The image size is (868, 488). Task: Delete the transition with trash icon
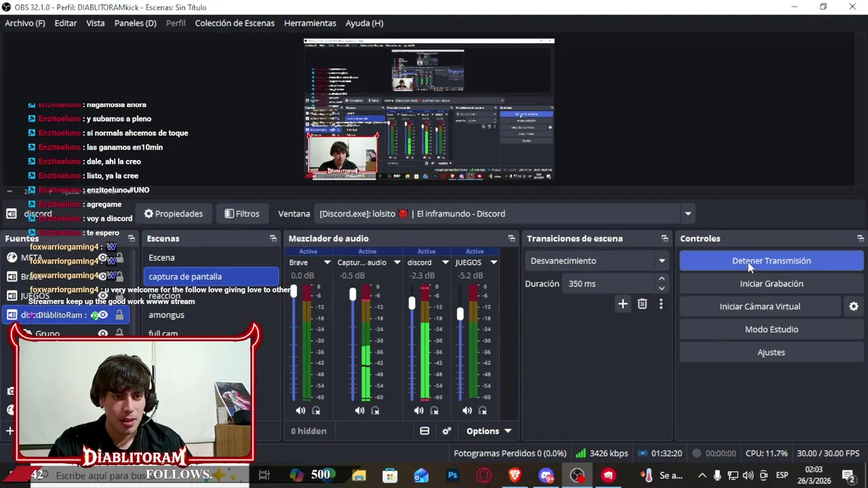(x=642, y=304)
